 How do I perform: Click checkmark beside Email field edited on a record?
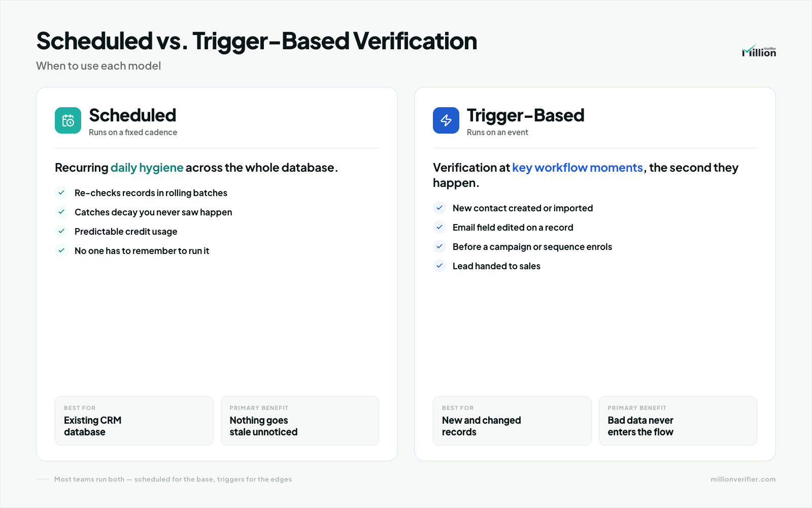439,227
